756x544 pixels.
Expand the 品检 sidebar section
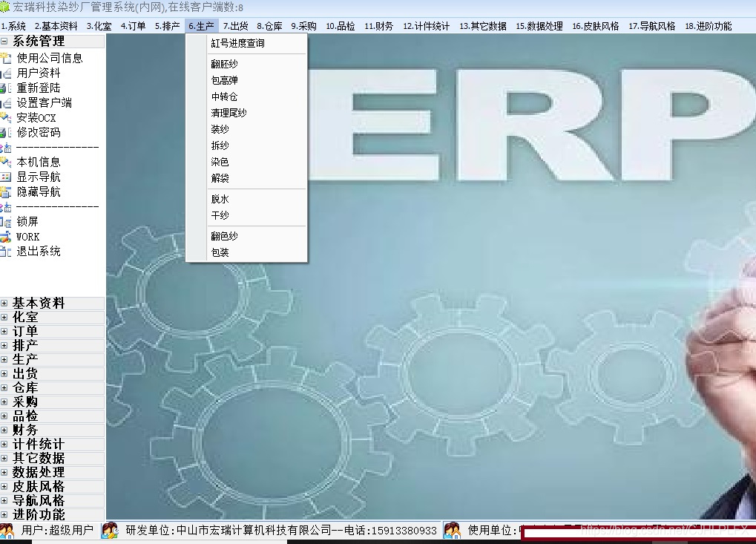pyautogui.click(x=4, y=416)
